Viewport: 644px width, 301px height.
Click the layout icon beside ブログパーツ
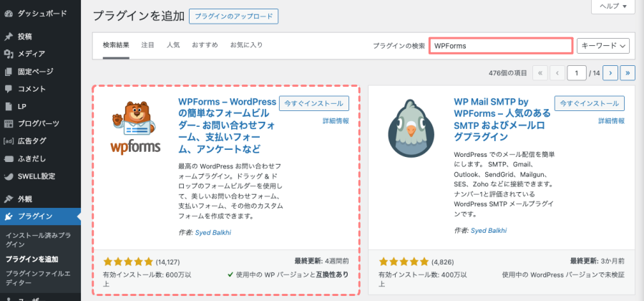click(8, 124)
